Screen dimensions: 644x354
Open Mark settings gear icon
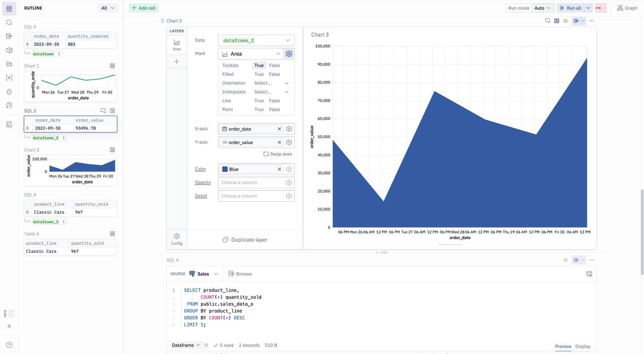[289, 54]
